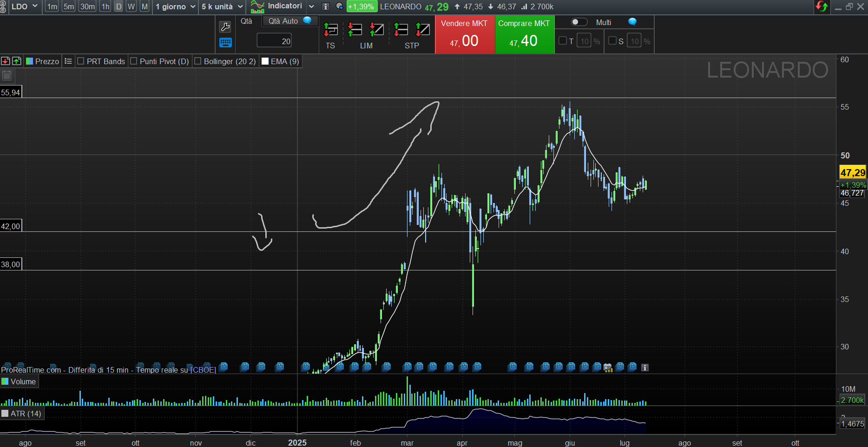Select the TS trailing stop order icon
Viewport: 868px width, 447px height.
coord(330,30)
